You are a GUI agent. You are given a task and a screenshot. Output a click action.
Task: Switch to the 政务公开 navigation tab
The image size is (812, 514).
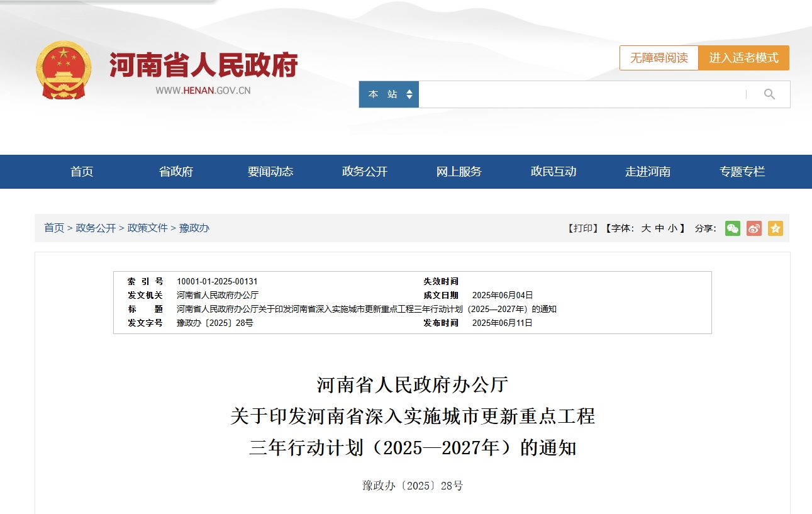pos(363,171)
